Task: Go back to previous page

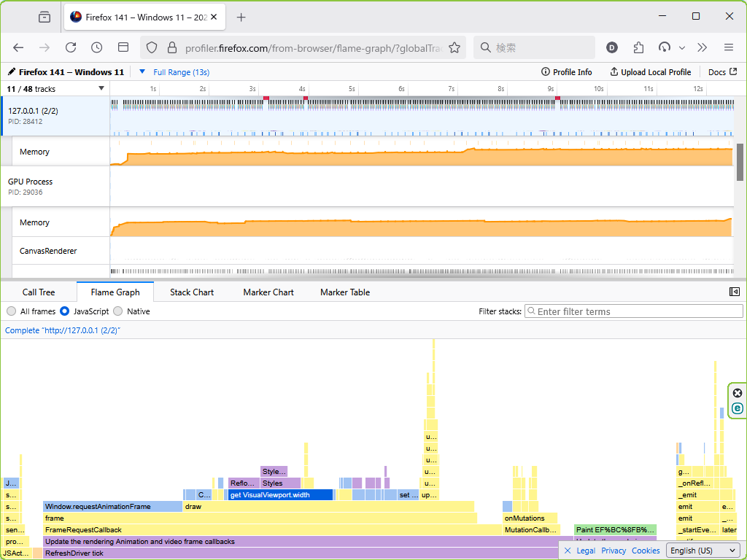Action: [18, 47]
